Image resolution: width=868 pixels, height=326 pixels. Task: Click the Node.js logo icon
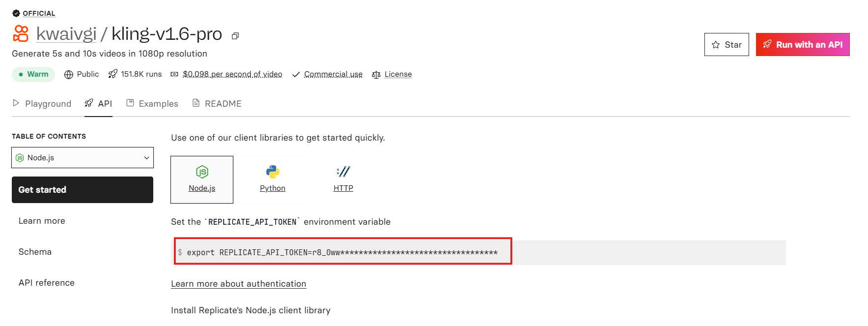pyautogui.click(x=202, y=172)
